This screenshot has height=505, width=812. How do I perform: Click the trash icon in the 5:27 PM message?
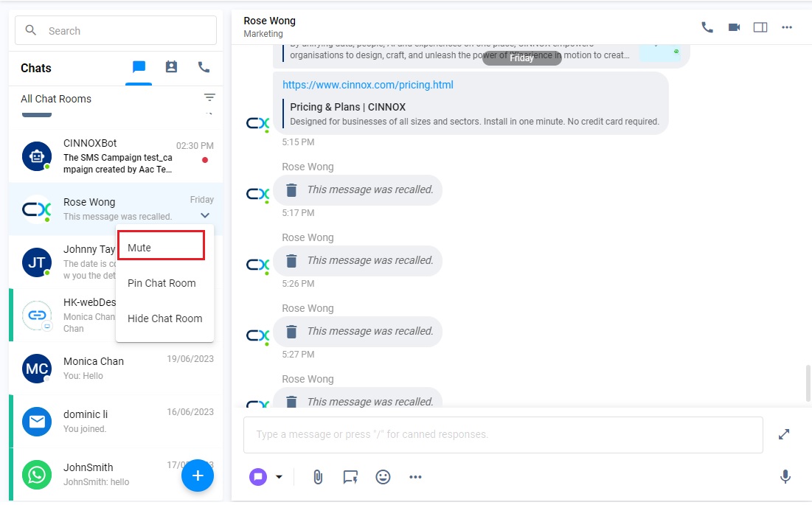(x=291, y=332)
